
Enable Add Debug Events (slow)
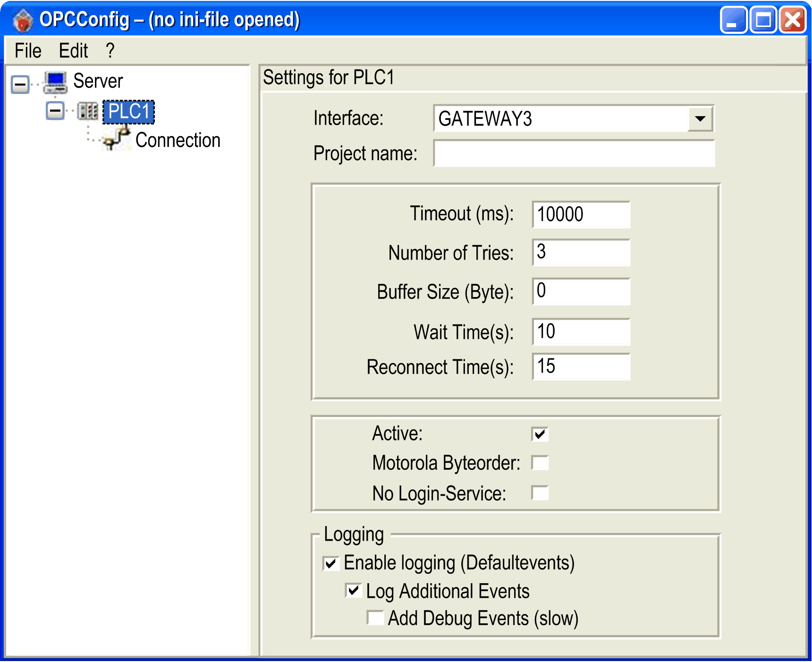coord(375,618)
